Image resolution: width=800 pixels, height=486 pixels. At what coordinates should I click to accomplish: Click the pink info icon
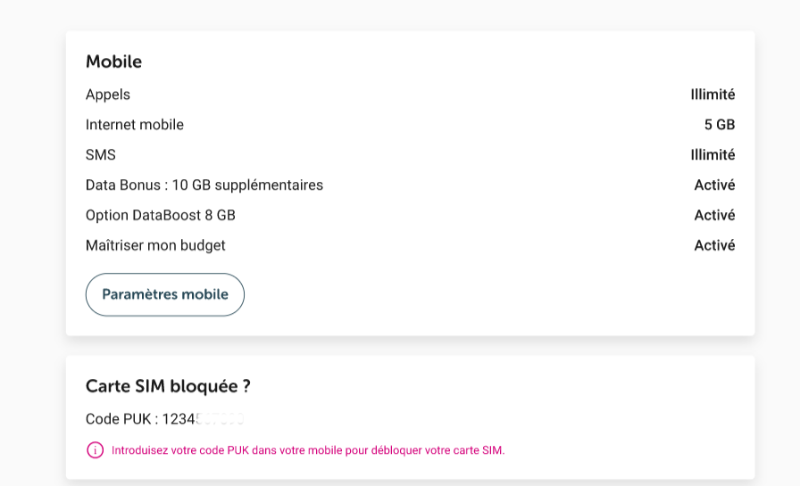pos(95,450)
